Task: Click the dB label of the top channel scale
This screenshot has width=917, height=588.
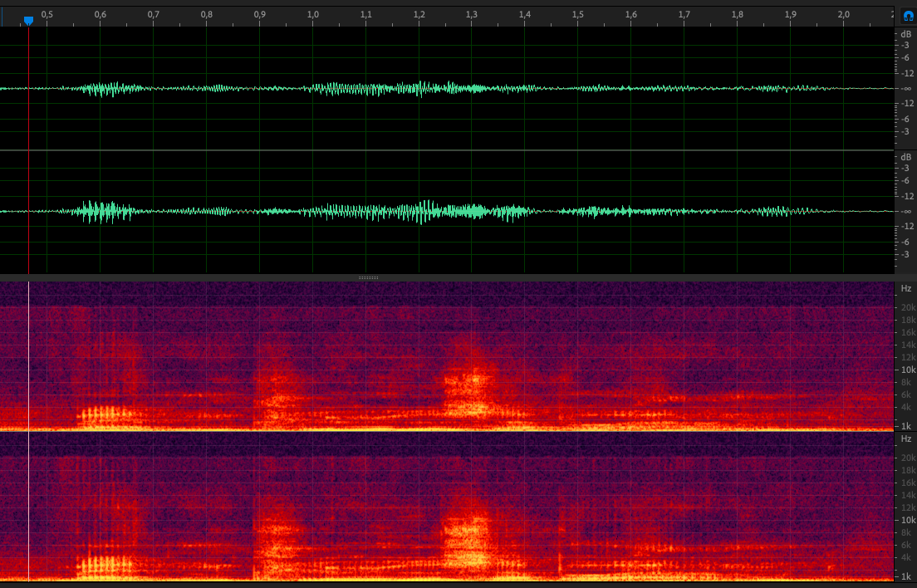Action: (x=905, y=34)
